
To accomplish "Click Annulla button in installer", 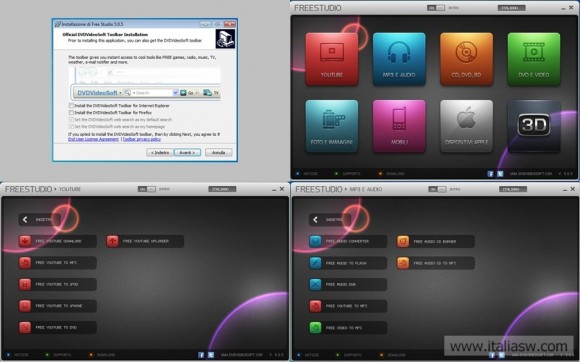I will click(x=219, y=152).
